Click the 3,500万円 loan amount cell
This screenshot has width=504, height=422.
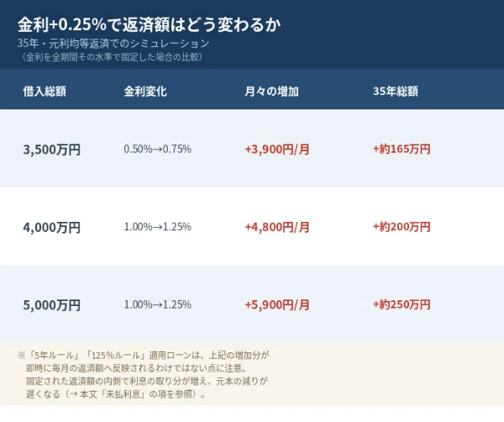(52, 150)
